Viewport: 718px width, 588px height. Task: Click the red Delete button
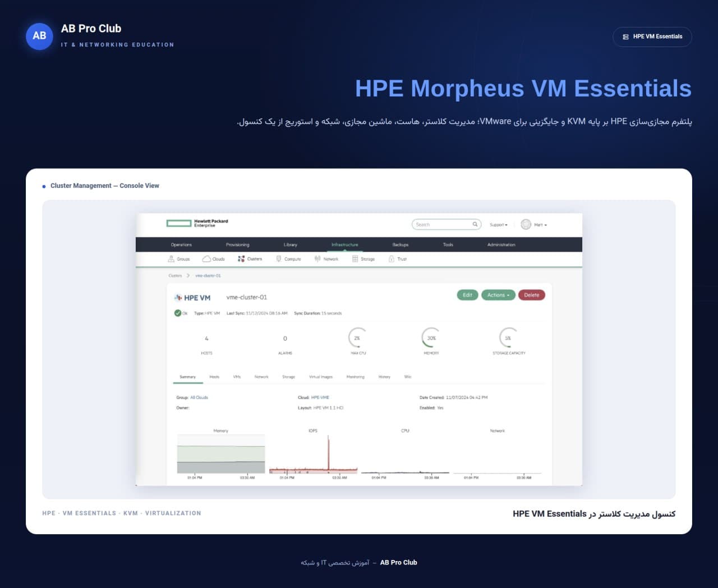[x=531, y=295]
